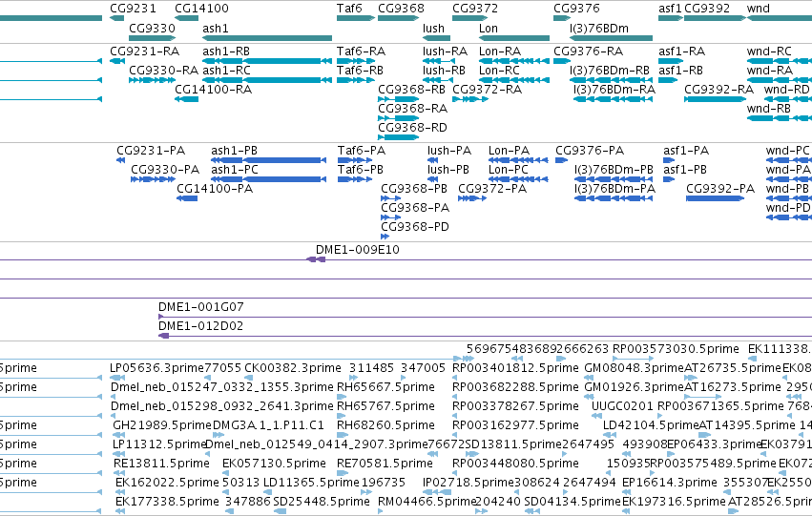Image resolution: width=812 pixels, height=516 pixels.
Task: Select transcript CG14100-RA
Action: (214, 90)
